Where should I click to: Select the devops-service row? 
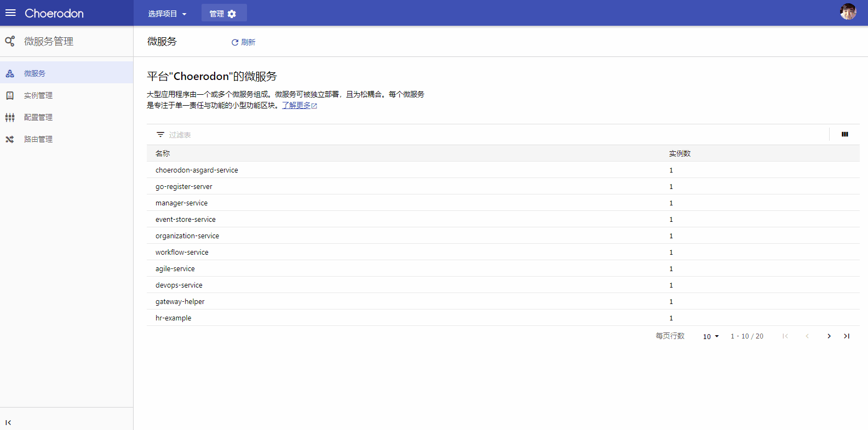coord(503,285)
